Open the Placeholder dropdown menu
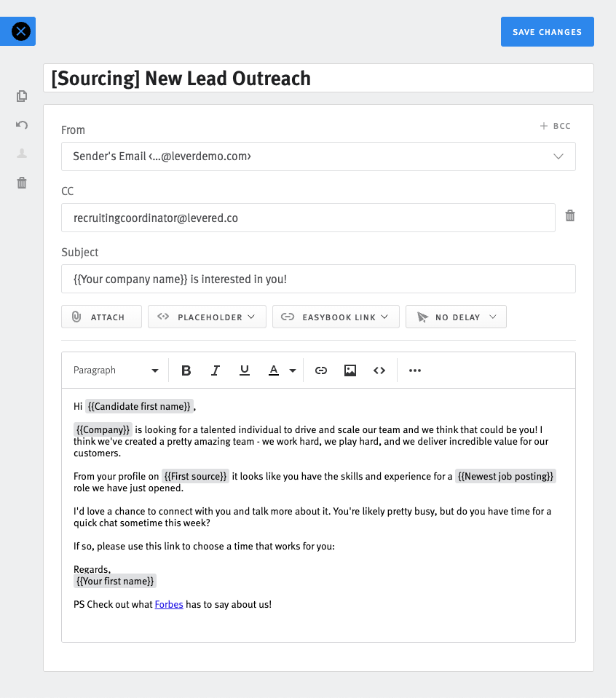The width and height of the screenshot is (616, 698). point(207,317)
